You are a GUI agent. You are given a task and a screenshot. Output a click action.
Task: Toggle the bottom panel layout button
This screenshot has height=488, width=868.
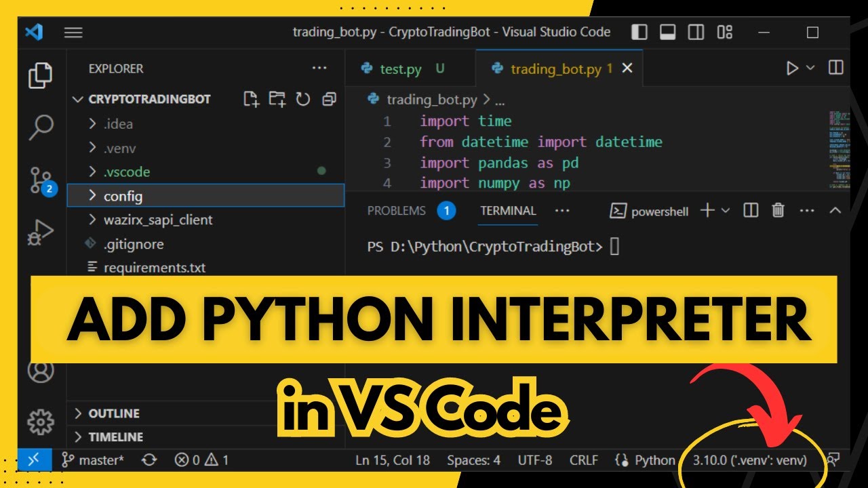pos(667,32)
